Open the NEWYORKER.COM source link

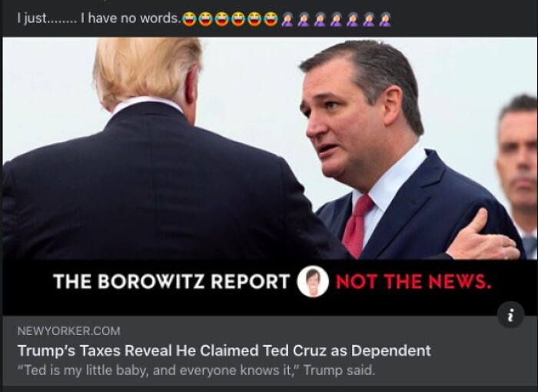tap(68, 331)
